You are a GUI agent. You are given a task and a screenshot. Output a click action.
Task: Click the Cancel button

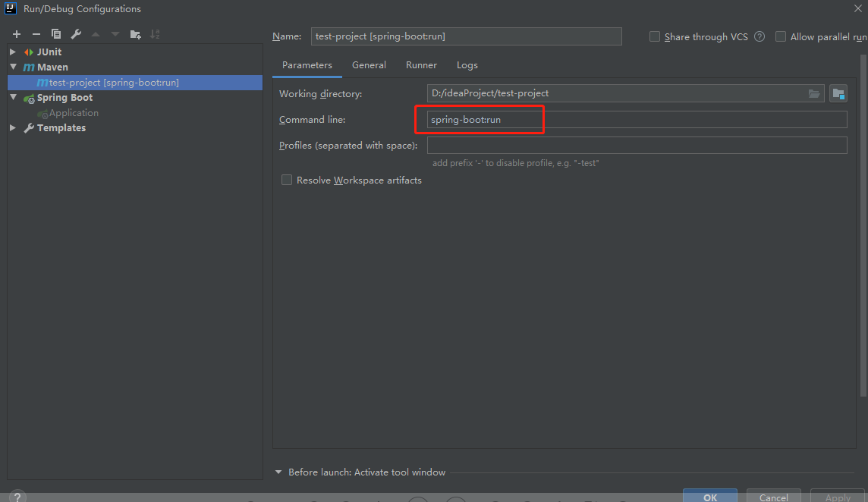tap(773, 497)
